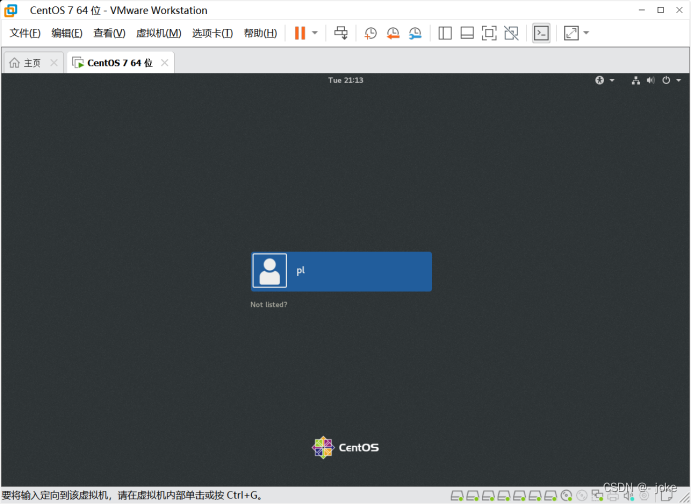Image resolution: width=692 pixels, height=504 pixels.
Task: Click the network adapter status icon
Action: 598,496
